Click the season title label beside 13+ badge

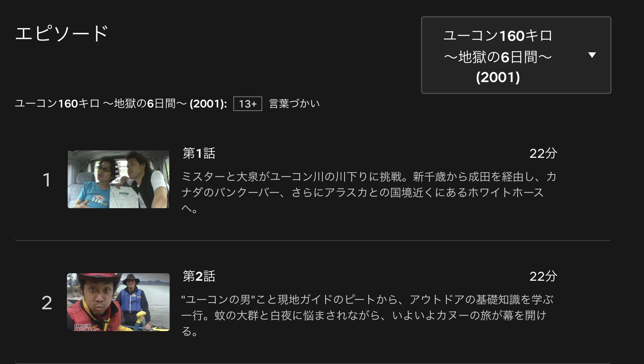coord(121,104)
